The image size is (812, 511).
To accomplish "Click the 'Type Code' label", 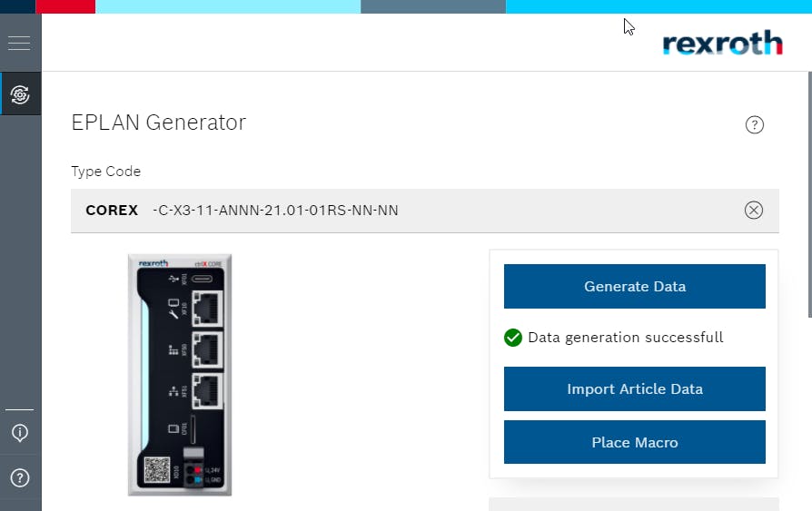I will (x=105, y=172).
